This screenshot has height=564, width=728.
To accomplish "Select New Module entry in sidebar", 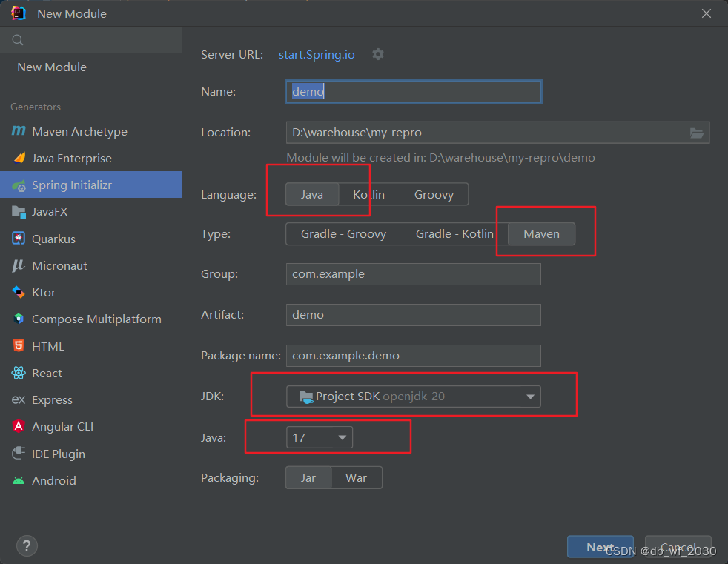I will click(91, 67).
